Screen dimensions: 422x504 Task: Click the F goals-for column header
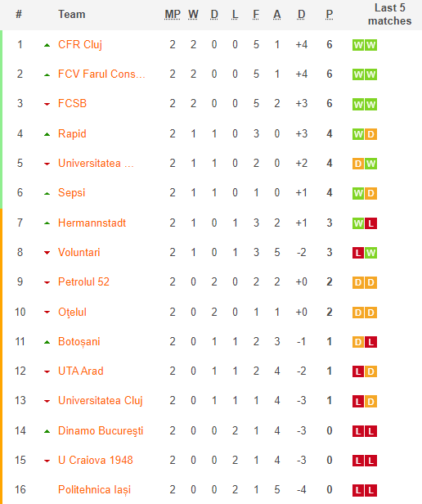[256, 15]
